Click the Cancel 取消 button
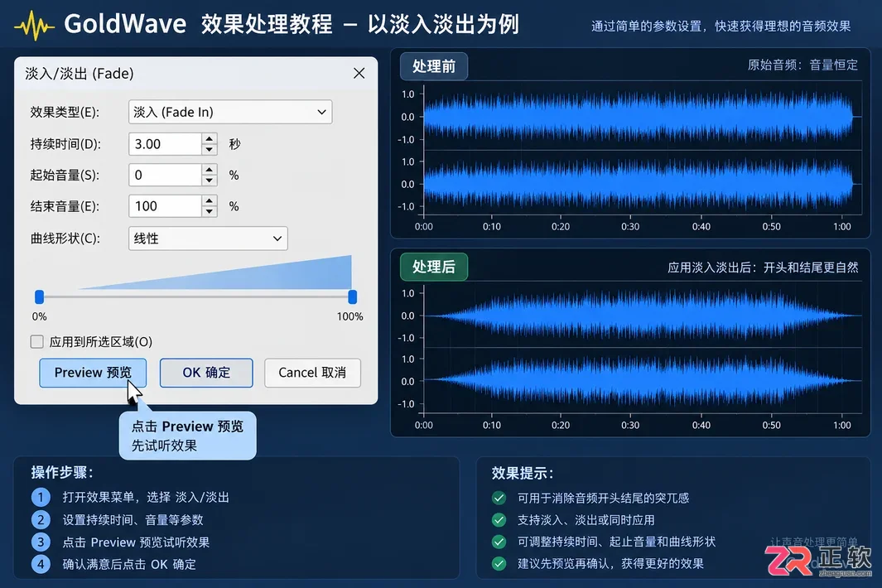This screenshot has width=882, height=588. pyautogui.click(x=312, y=373)
